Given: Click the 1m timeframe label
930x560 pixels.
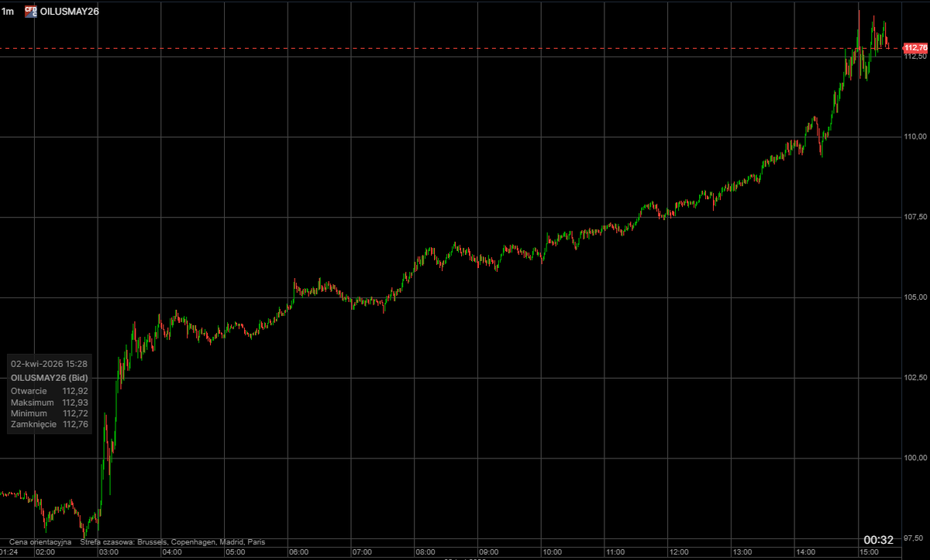Looking at the screenshot, I should 7,11.
